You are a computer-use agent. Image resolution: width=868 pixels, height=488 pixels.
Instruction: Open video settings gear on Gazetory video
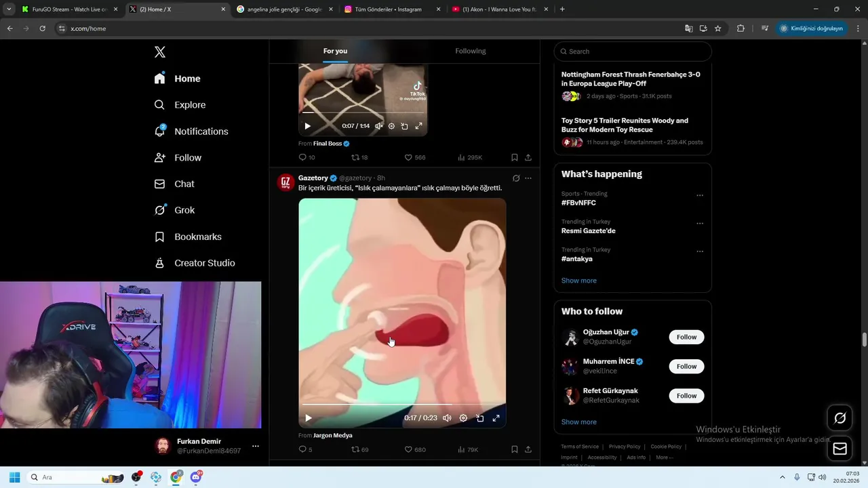point(463,418)
